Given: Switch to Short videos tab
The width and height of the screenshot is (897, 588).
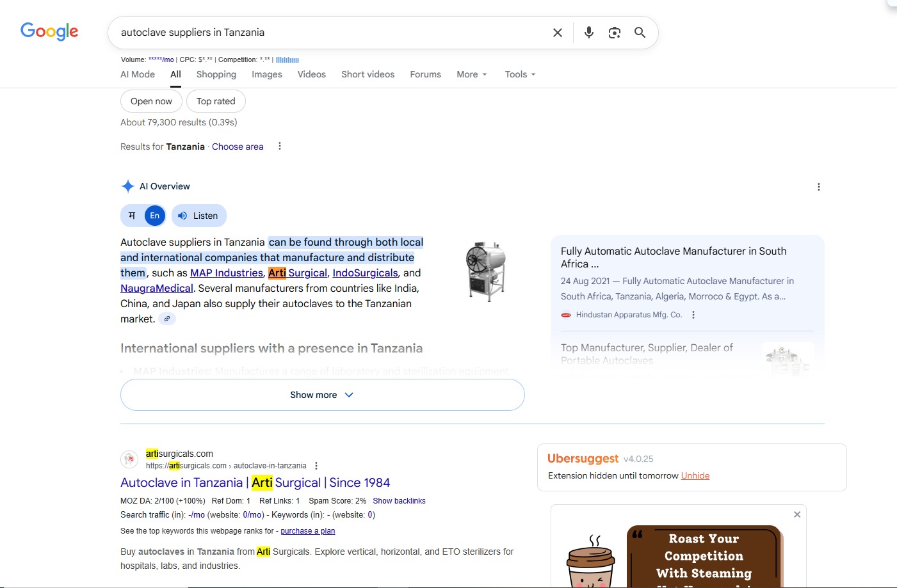Looking at the screenshot, I should pyautogui.click(x=368, y=74).
